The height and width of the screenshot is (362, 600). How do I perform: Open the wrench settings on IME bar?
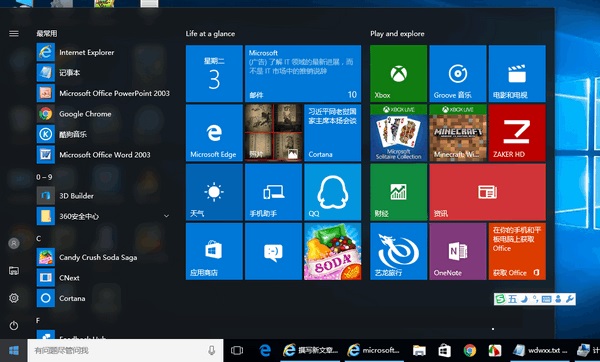tap(569, 299)
